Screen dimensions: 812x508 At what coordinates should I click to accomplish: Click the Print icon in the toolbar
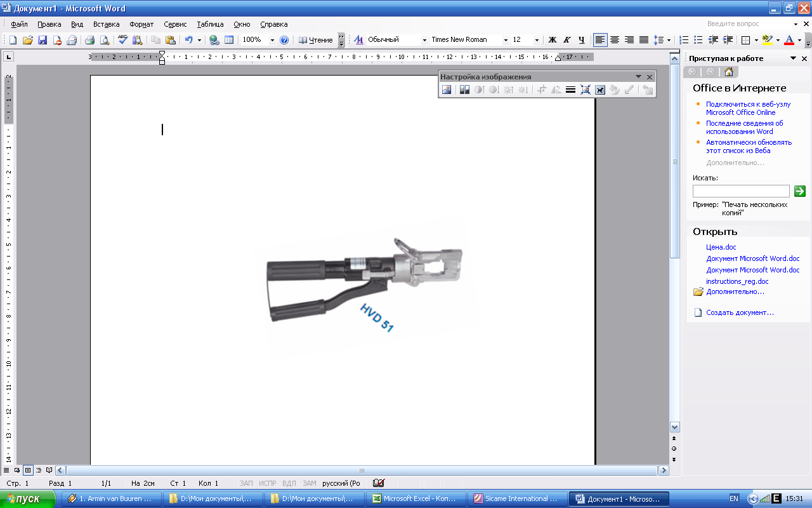pos(89,40)
